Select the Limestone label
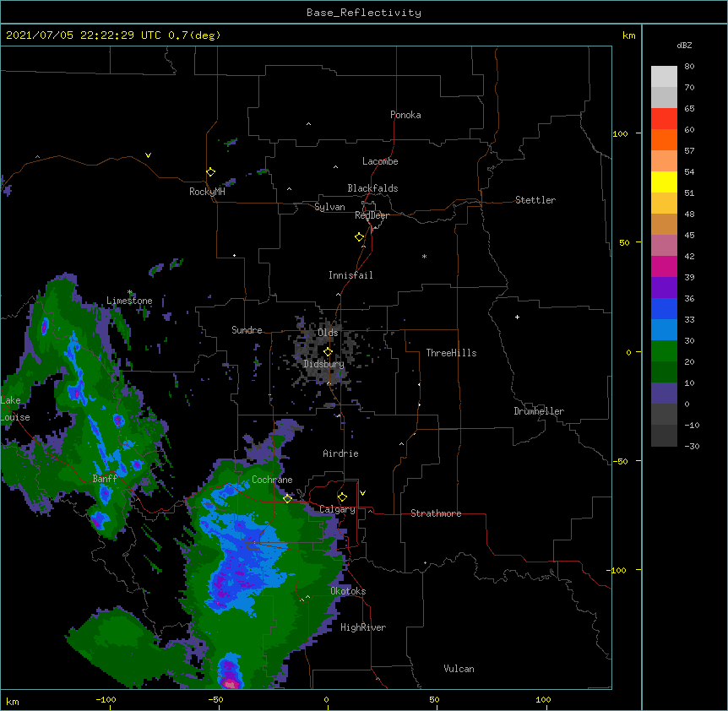Image resolution: width=728 pixels, height=711 pixels. coord(129,301)
